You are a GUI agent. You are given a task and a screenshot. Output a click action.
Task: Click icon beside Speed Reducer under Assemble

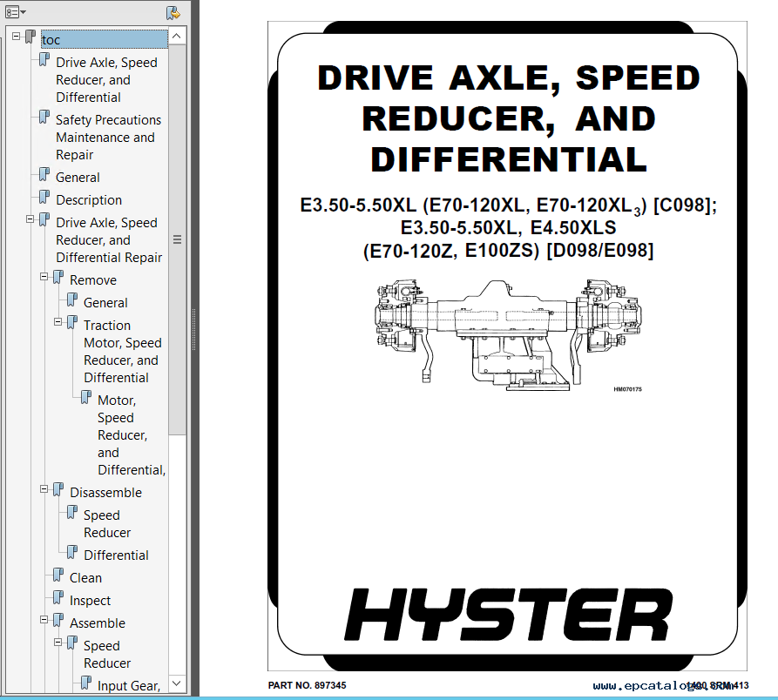pos(72,643)
